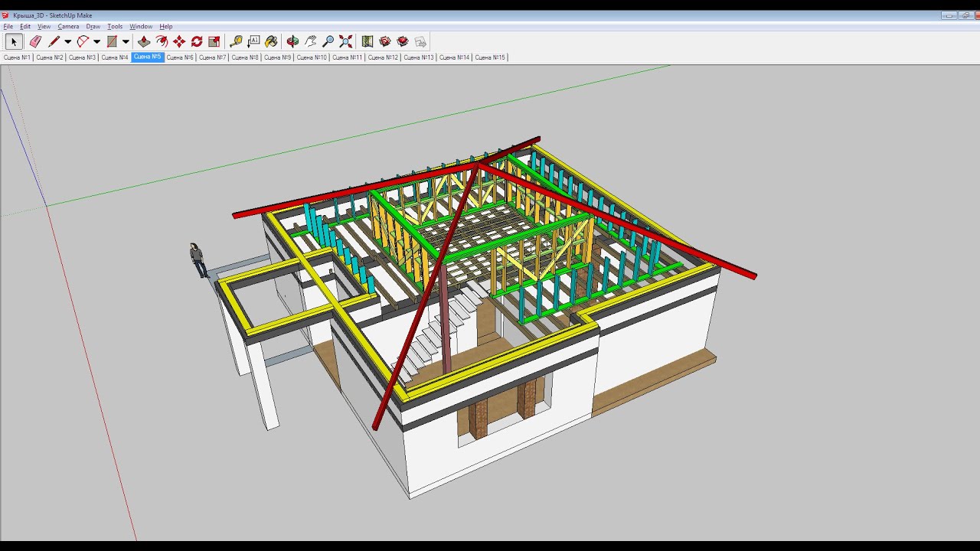Open the Line tool dropdown arrow
The height and width of the screenshot is (551, 980).
[67, 41]
